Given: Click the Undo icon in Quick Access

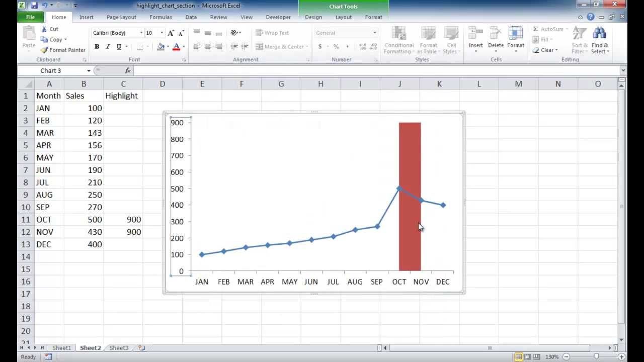Looking at the screenshot, I should (x=44, y=6).
